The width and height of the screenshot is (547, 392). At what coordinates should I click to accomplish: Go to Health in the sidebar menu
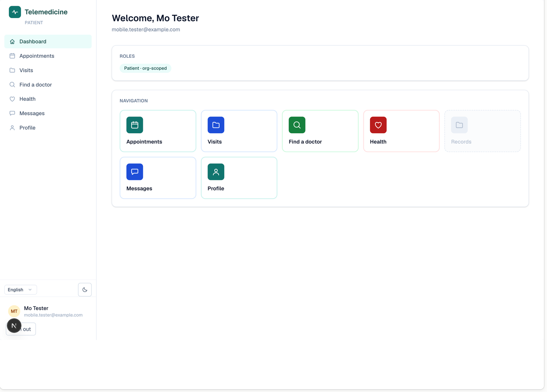(48, 99)
